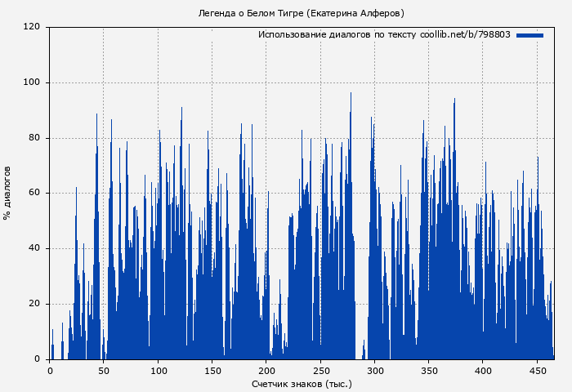Click the y-axis tick label 40
This screenshot has width=572, height=392.
34,249
